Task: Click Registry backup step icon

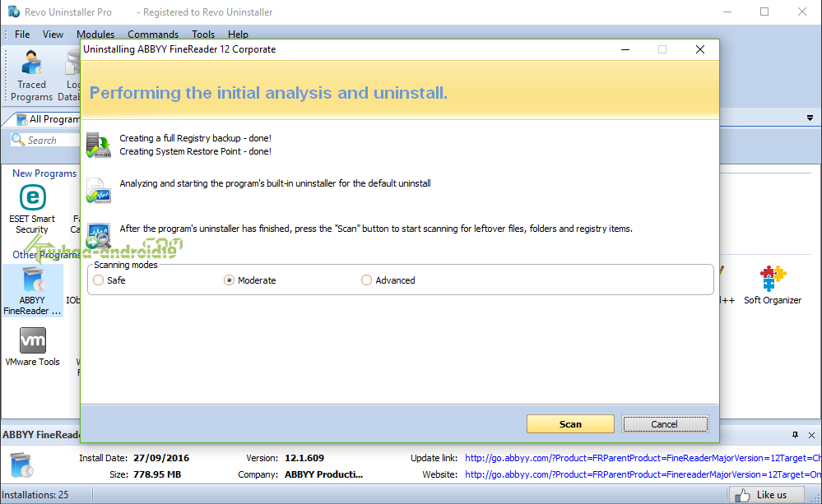Action: coord(99,145)
